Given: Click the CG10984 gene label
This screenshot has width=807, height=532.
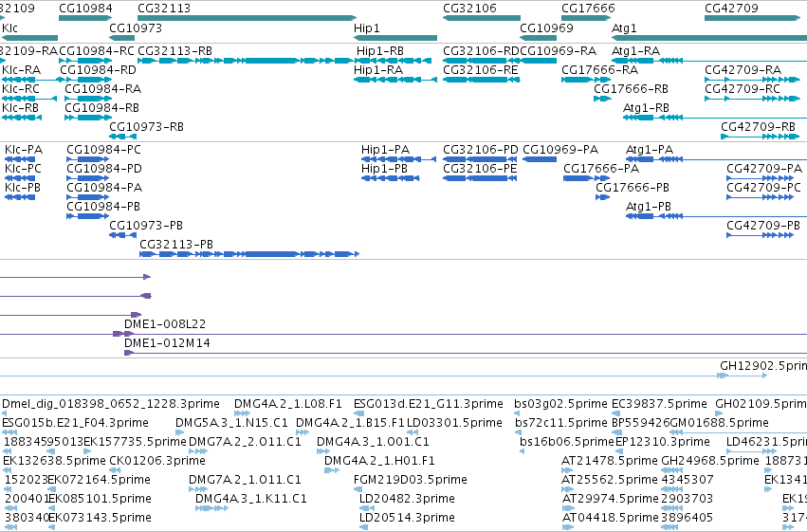Looking at the screenshot, I should click(85, 9).
